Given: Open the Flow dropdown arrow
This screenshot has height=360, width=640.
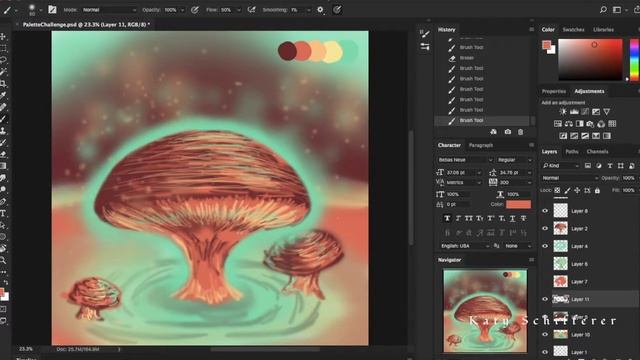Looking at the screenshot, I should pos(239,9).
